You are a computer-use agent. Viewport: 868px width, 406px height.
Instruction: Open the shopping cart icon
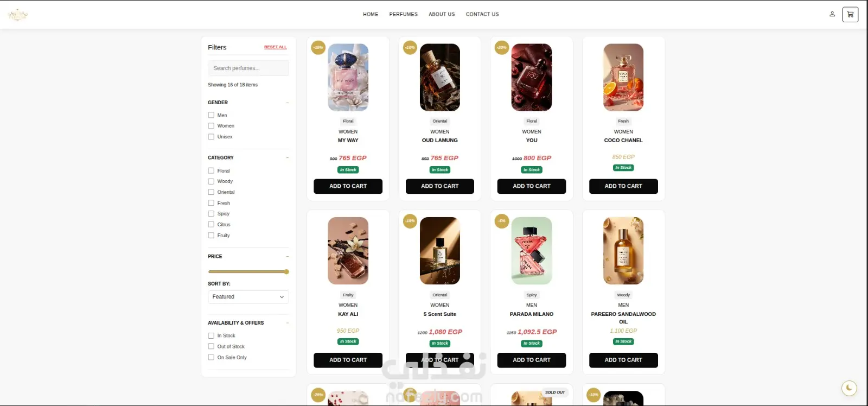click(850, 14)
